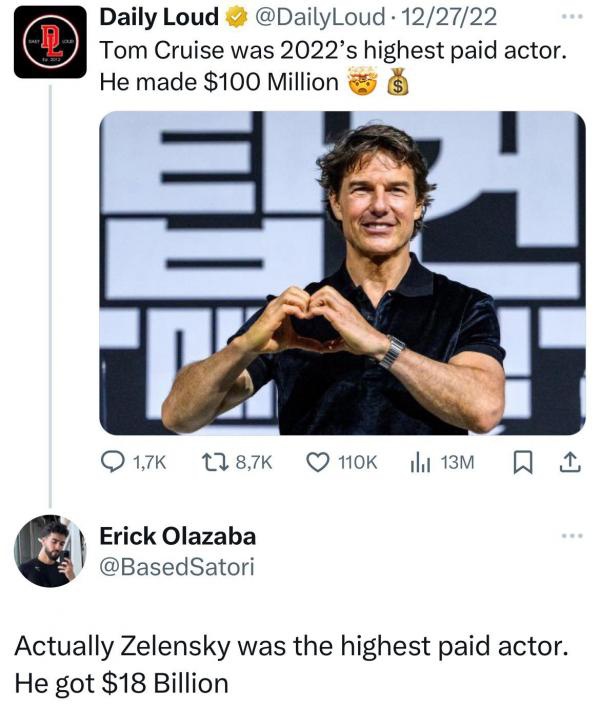Open the Tom Cruise heart-hands photo
Screen dimensions: 600x706
coord(342,272)
